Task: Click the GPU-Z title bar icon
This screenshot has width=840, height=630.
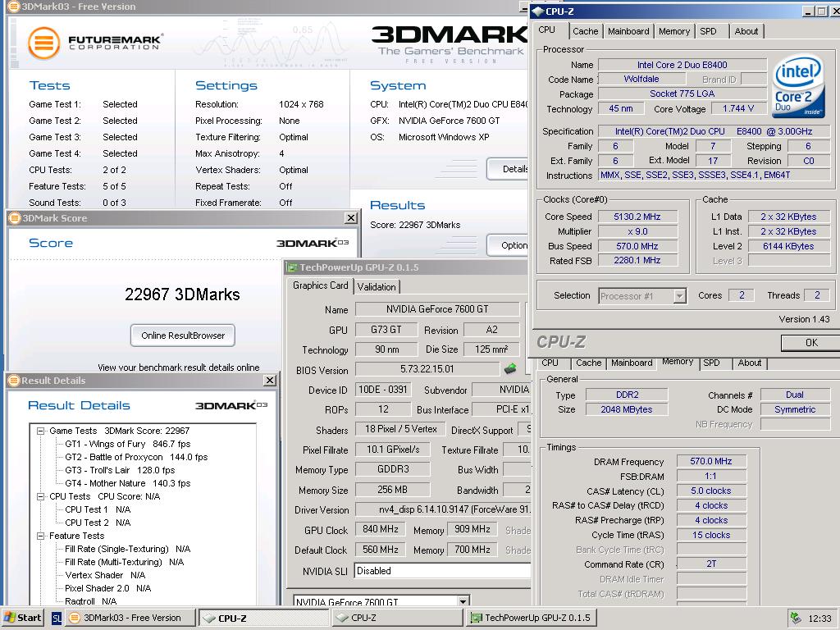Action: pos(291,267)
